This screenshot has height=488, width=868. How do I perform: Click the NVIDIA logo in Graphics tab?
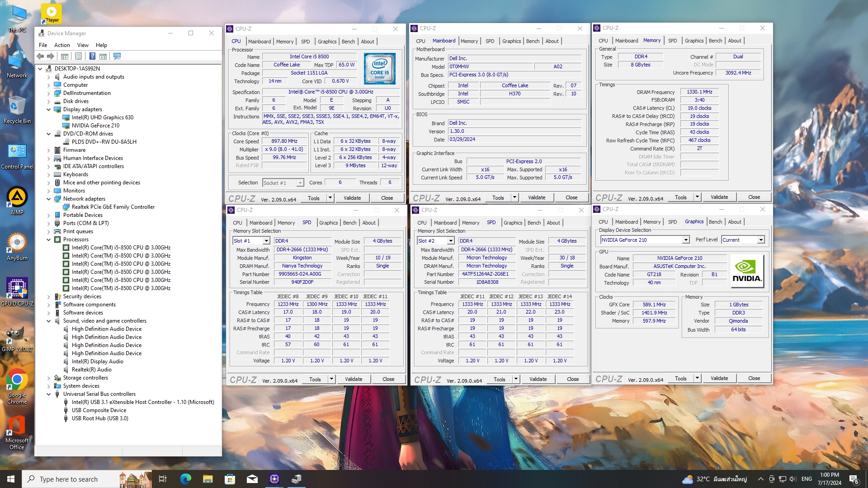coord(747,271)
